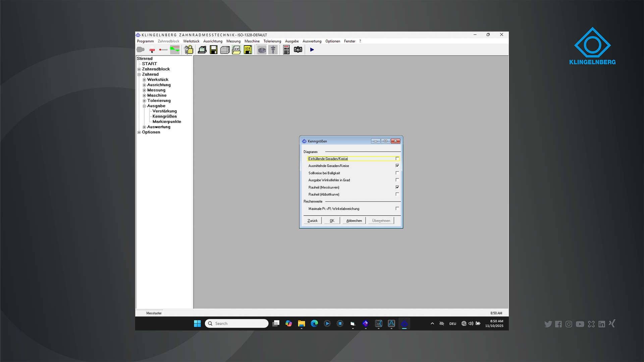644x362 pixels.
Task: Click the volume icon in the system tray
Action: [x=471, y=323]
